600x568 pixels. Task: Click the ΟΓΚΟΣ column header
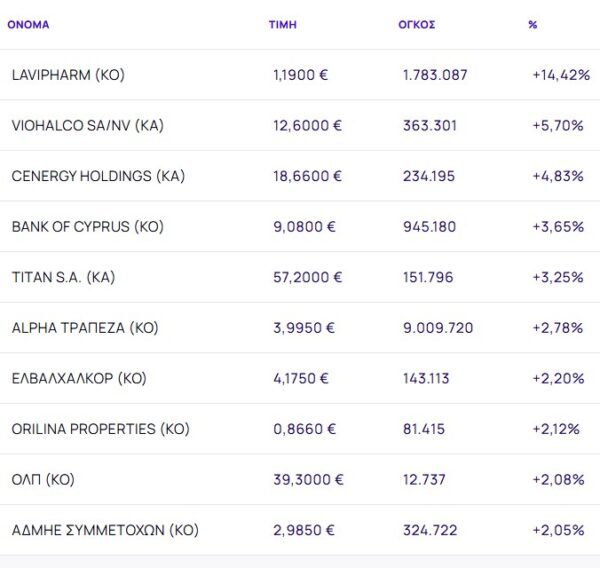tap(416, 24)
